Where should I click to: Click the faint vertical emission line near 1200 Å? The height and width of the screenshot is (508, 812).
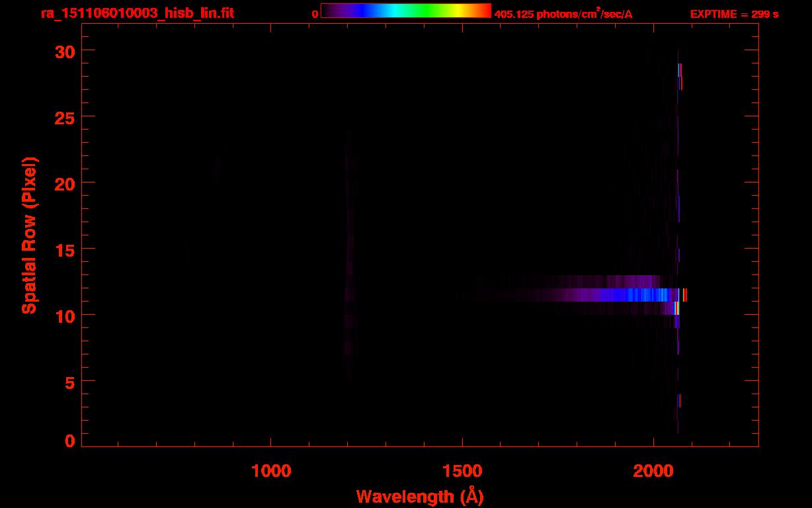pos(348,265)
